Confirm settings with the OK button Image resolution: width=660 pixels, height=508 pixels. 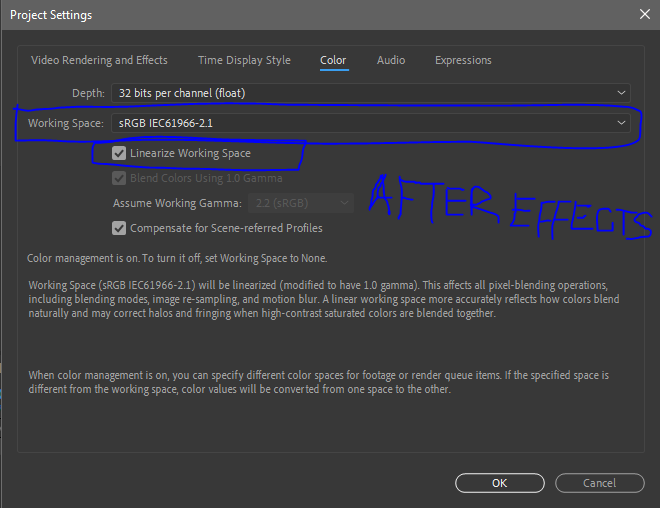(500, 483)
